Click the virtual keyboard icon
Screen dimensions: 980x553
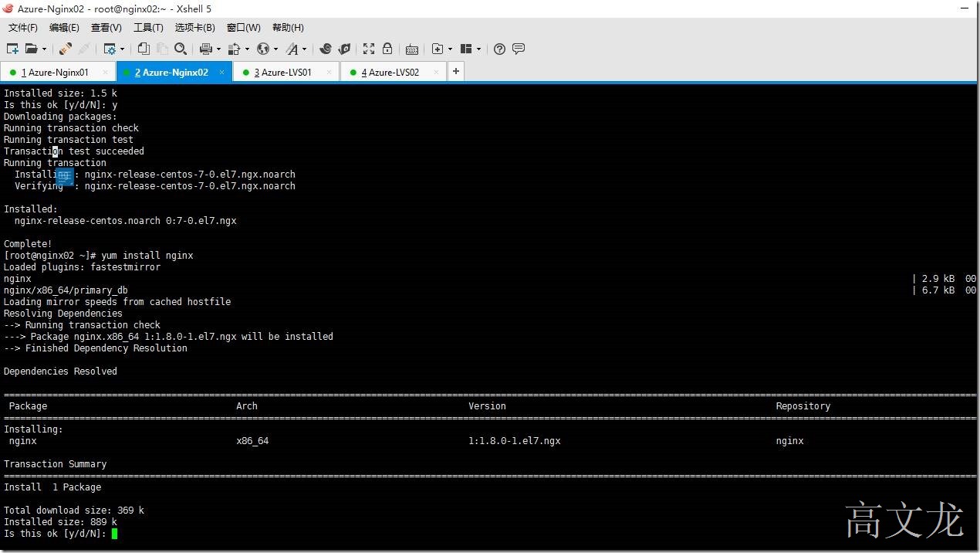tap(412, 49)
